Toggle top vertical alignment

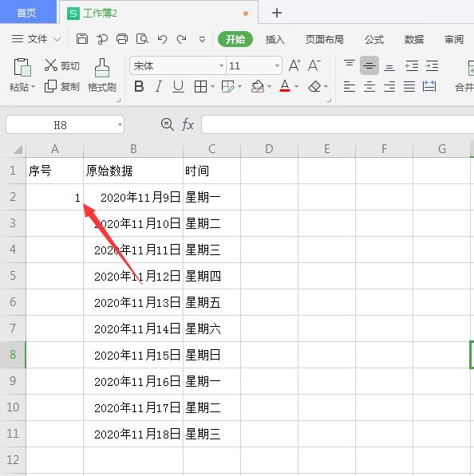click(x=350, y=63)
